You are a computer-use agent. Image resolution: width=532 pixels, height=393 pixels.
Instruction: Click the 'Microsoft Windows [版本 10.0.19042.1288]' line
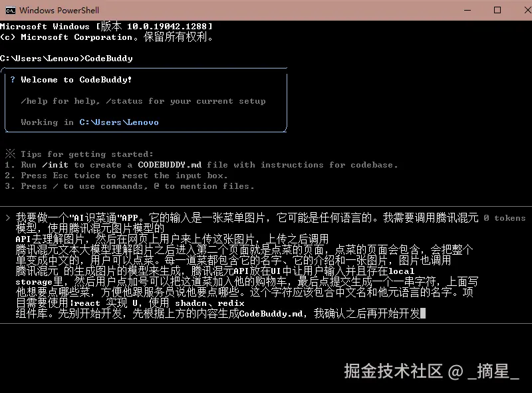tap(106, 26)
